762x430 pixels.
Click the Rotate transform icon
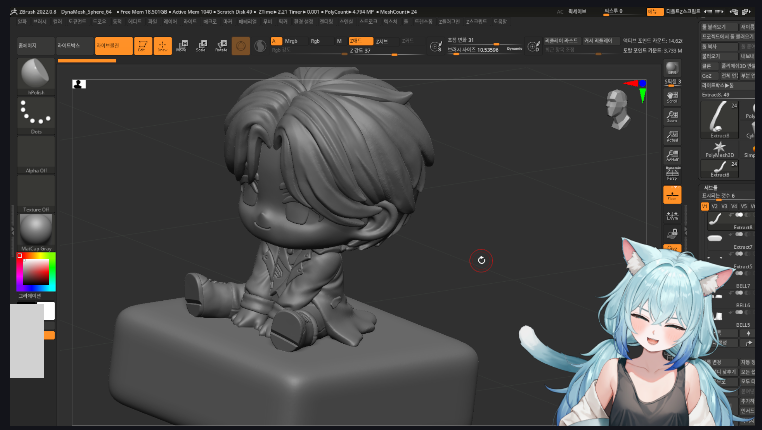point(222,46)
